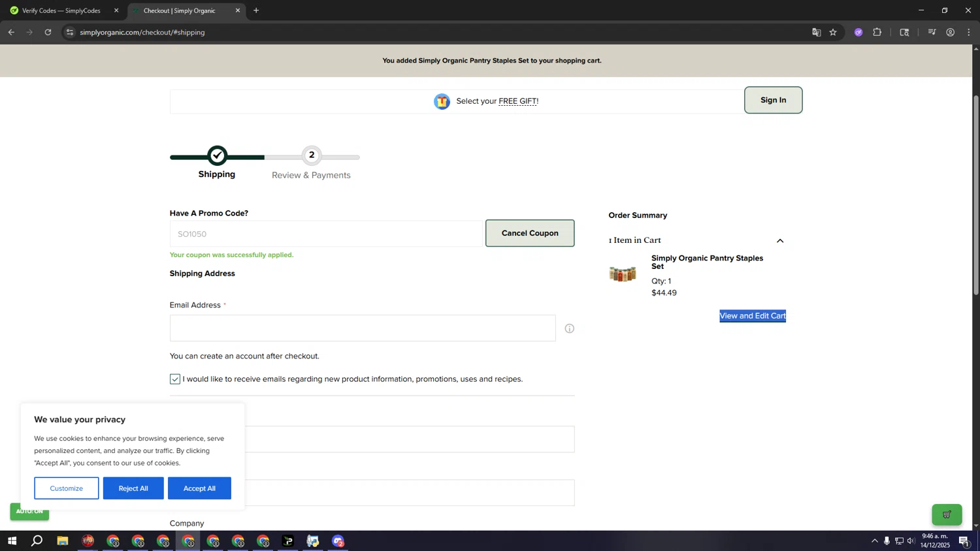
Task: Click the Sign In button
Action: [774, 100]
